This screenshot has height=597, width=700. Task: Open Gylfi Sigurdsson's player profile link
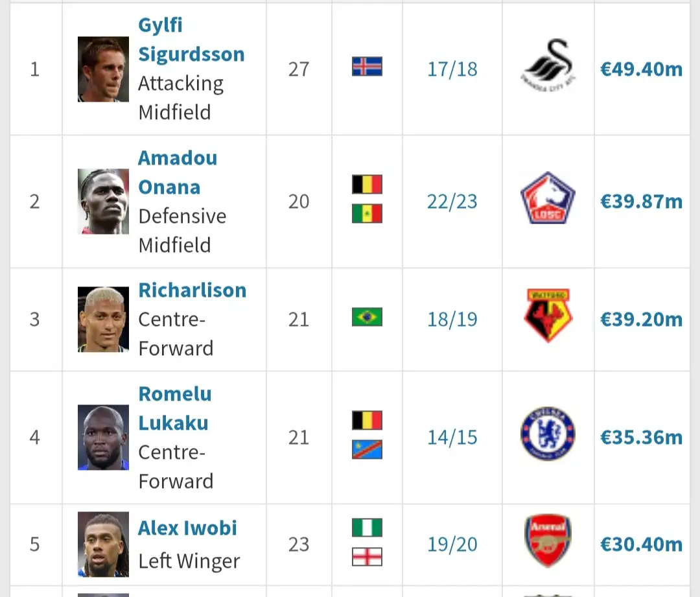click(191, 40)
